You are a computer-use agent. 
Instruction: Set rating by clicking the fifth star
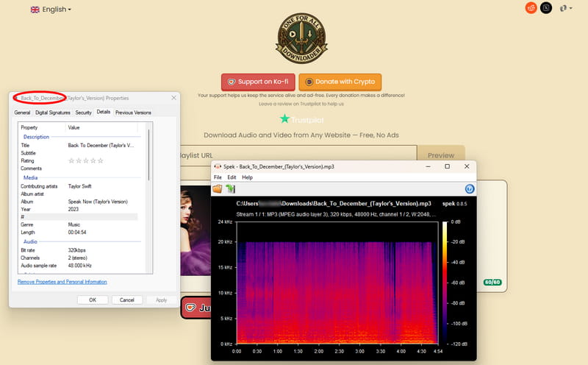click(x=100, y=160)
